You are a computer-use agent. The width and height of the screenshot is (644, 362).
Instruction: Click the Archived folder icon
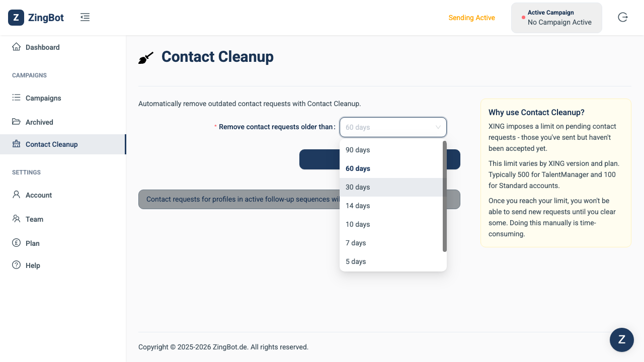(x=16, y=122)
